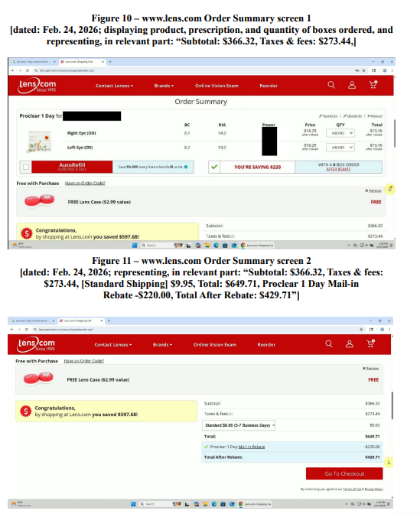
Task: Click the Chrome taskbar icon in Figure 10
Action: [243, 246]
